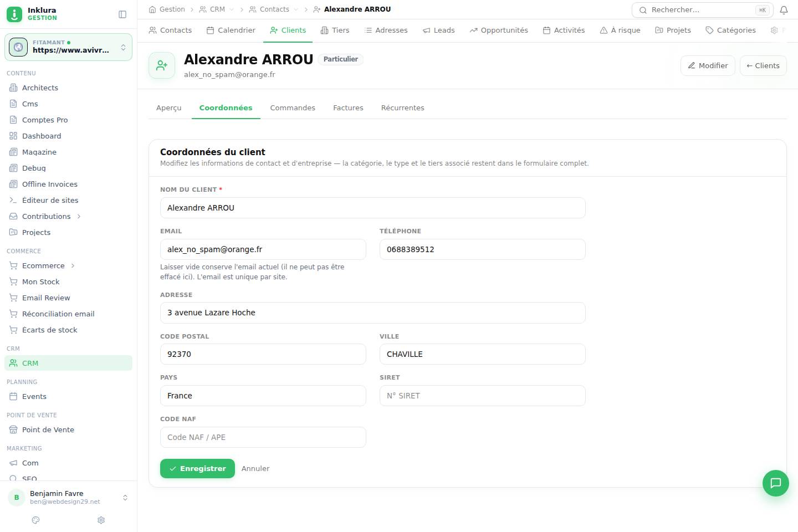Go back with the Clients button
This screenshot has width=798, height=532.
(763, 65)
